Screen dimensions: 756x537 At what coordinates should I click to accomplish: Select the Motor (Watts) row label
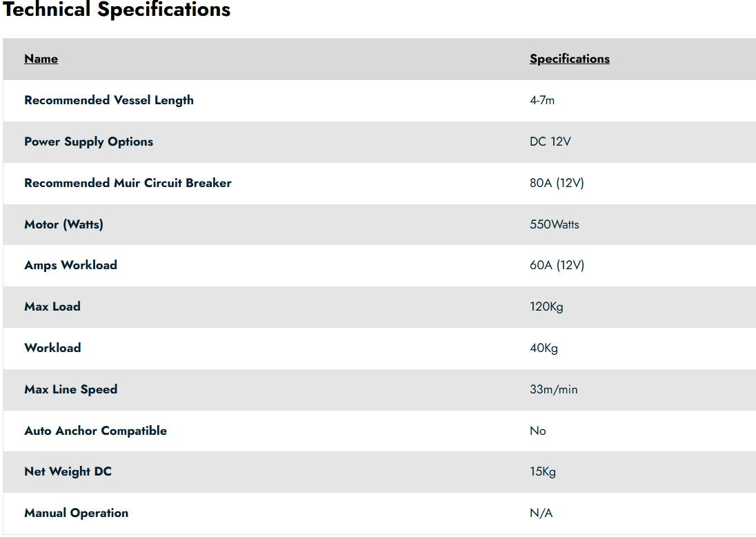coord(63,224)
